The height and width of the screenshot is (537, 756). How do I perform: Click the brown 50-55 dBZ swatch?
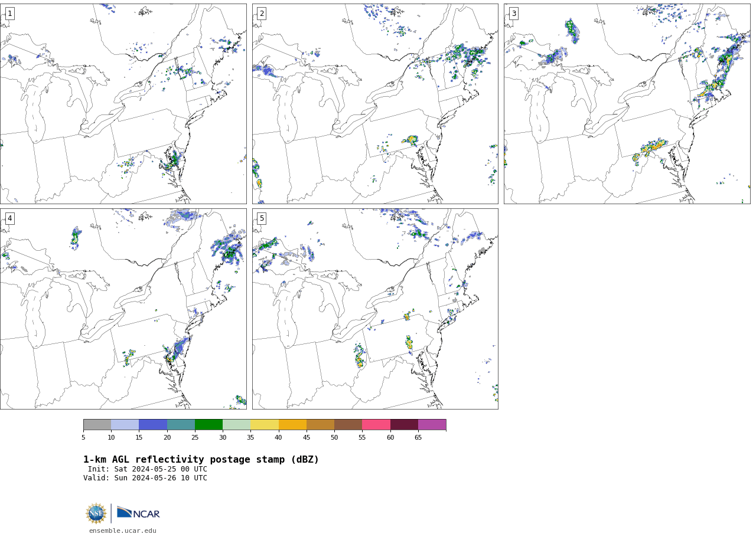tap(348, 425)
